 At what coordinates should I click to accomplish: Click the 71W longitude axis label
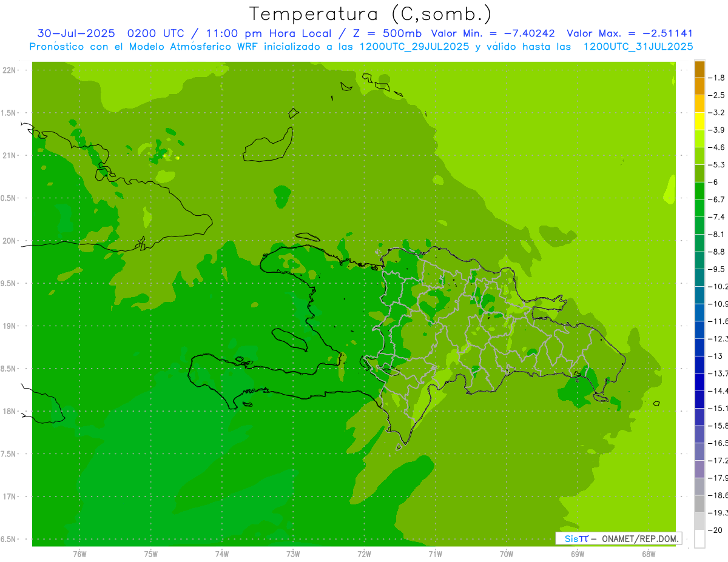pos(435,553)
